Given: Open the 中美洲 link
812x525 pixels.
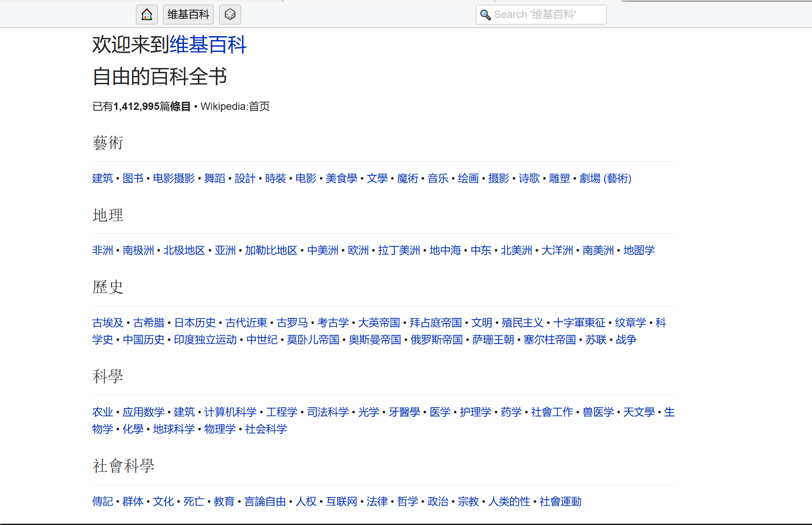Looking at the screenshot, I should [323, 250].
